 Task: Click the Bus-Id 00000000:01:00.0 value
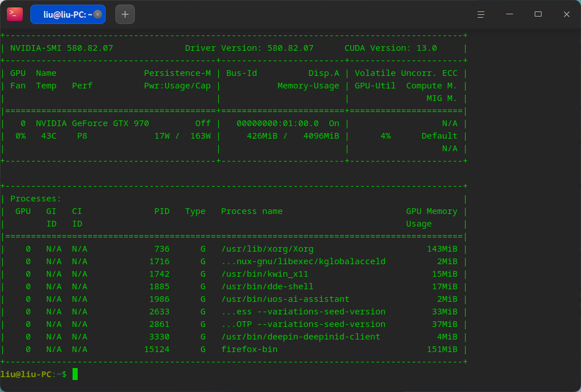[278, 123]
